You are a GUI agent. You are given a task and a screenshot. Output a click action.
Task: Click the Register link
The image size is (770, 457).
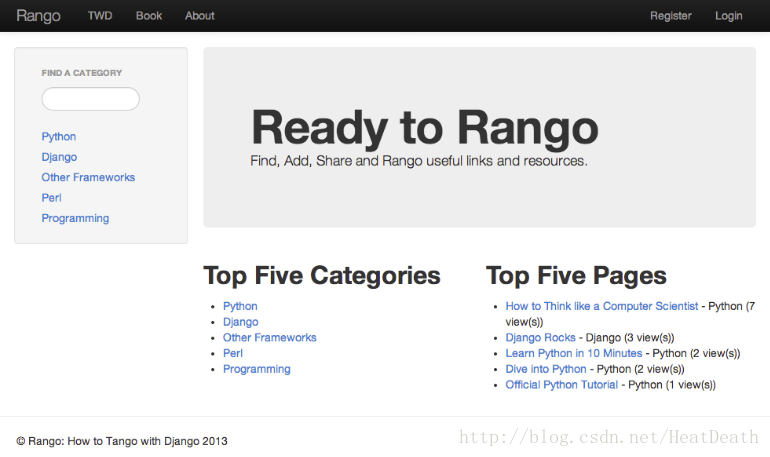(x=670, y=16)
